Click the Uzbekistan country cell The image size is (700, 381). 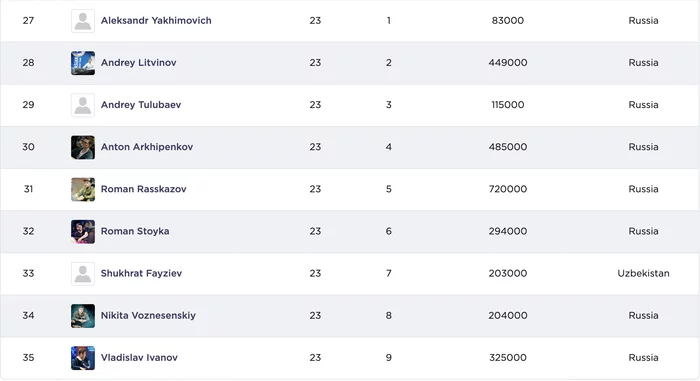[x=643, y=273]
